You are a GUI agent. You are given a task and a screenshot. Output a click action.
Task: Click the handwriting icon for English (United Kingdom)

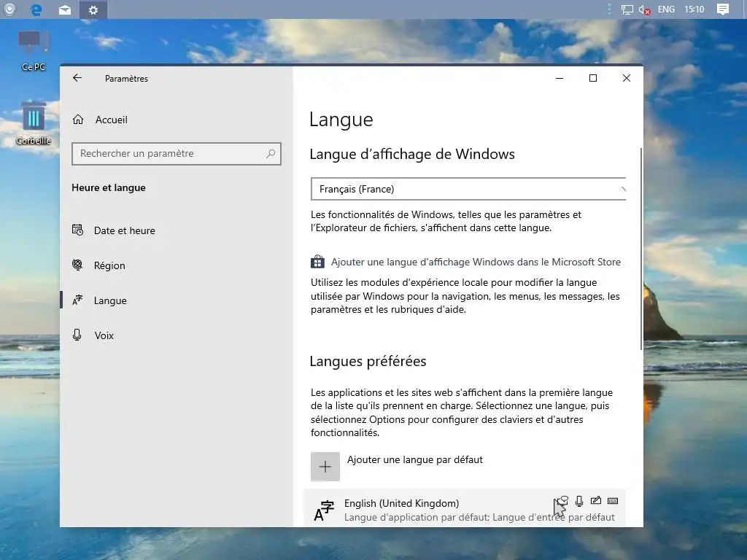click(596, 500)
